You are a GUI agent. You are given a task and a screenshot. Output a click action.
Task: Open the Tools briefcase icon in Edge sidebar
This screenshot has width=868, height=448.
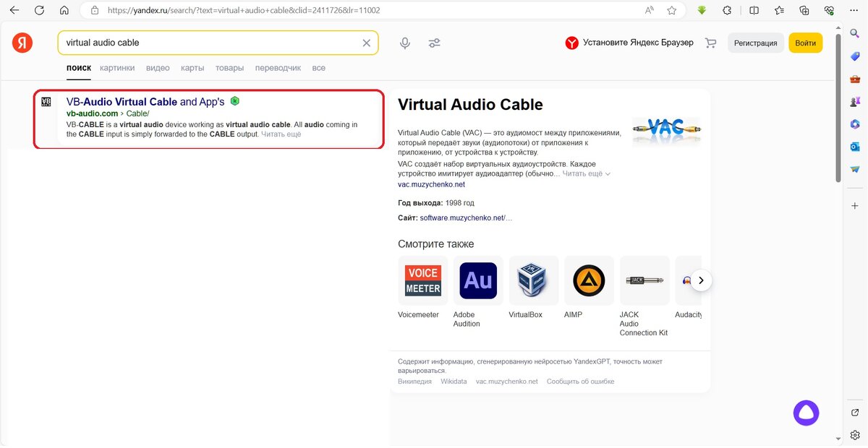(855, 79)
